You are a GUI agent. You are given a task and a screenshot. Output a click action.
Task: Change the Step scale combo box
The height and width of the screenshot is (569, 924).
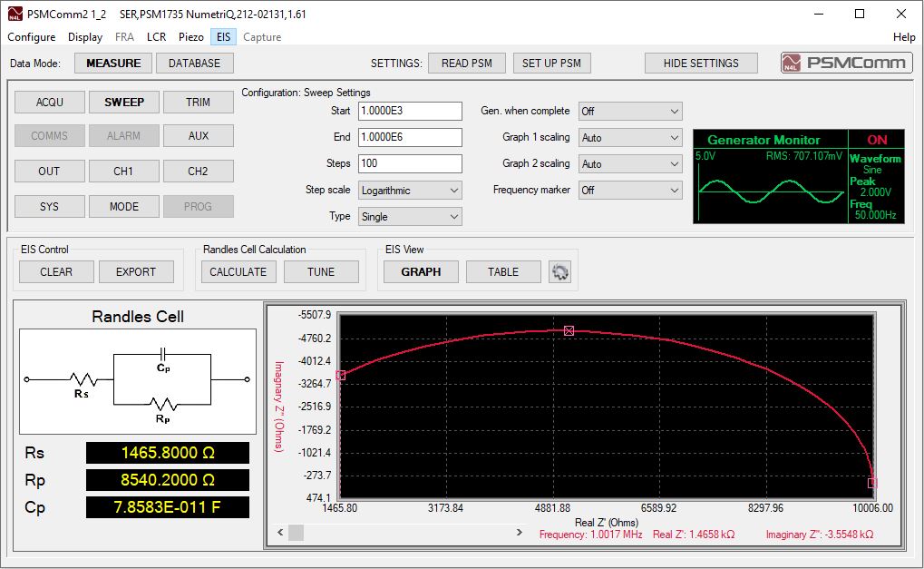click(x=409, y=190)
